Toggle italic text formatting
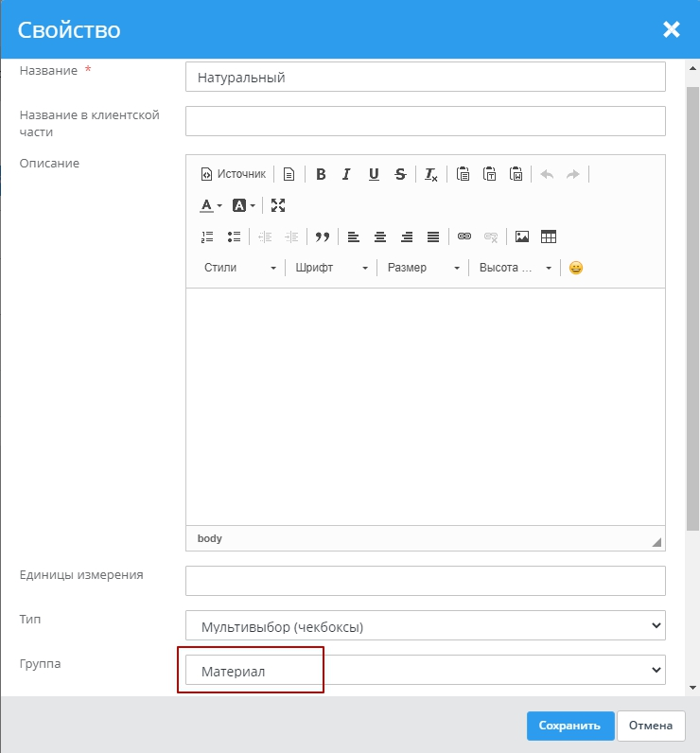 (346, 174)
